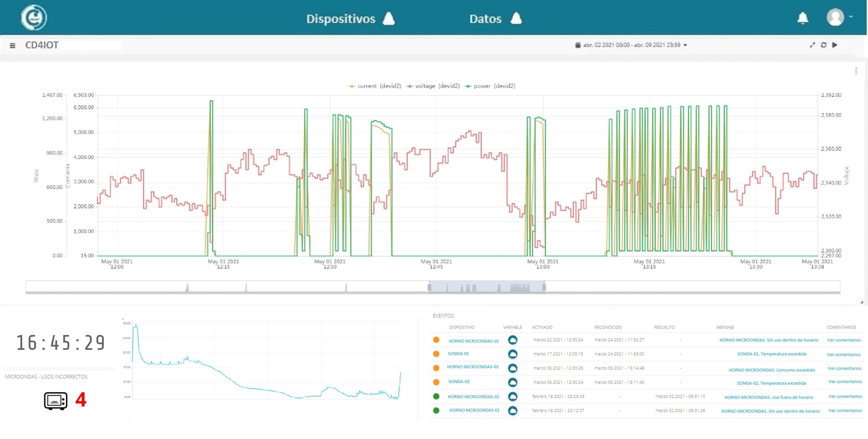Open the user avatar menu
Screen dimensions: 868x439
pyautogui.click(x=835, y=17)
